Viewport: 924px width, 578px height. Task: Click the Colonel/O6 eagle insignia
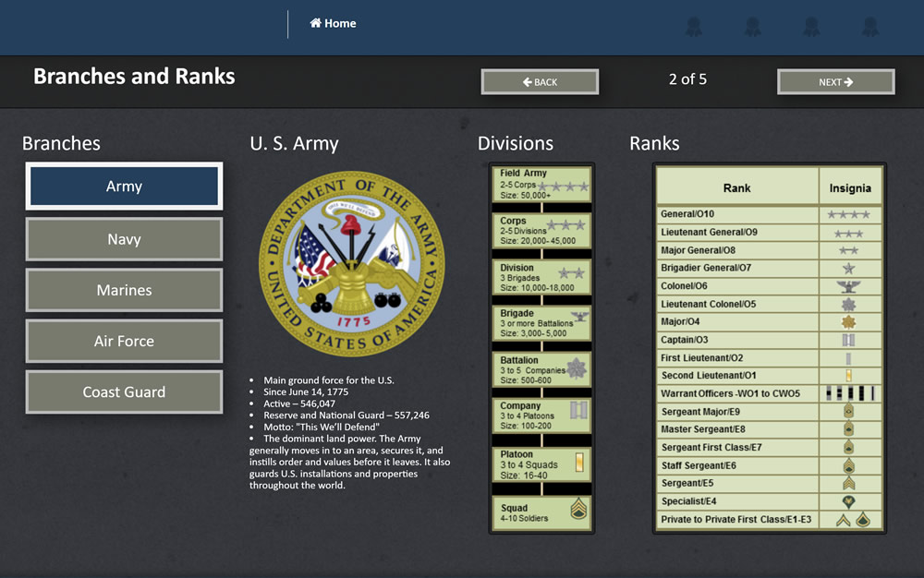[x=848, y=286]
